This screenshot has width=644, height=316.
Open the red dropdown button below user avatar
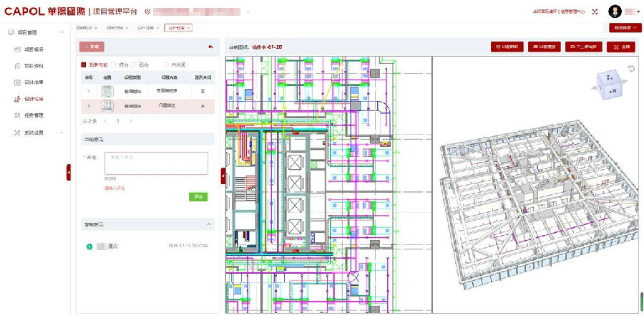(624, 27)
